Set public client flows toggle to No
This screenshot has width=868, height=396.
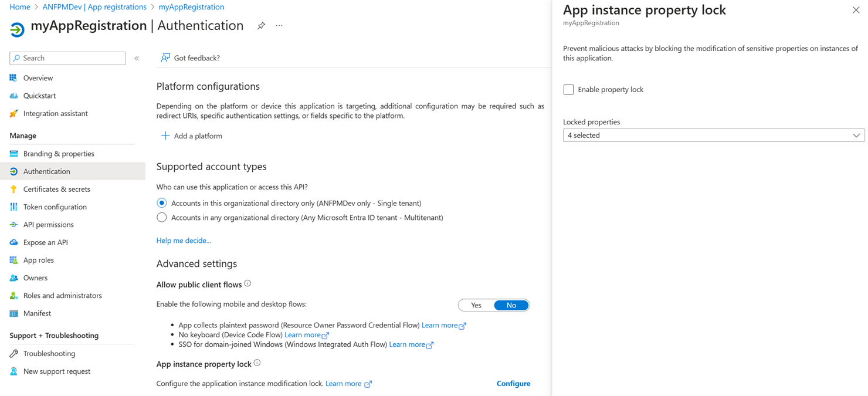[x=511, y=305]
